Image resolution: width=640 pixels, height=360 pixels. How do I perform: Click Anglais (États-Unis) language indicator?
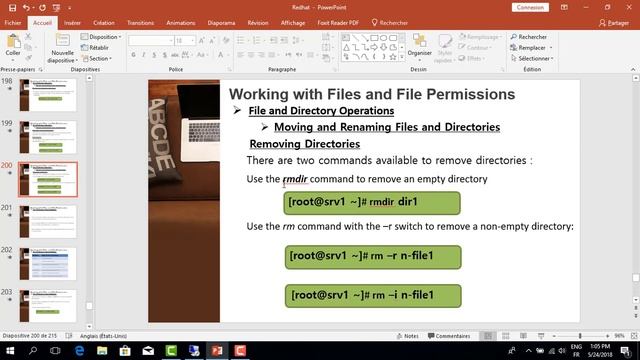click(103, 336)
